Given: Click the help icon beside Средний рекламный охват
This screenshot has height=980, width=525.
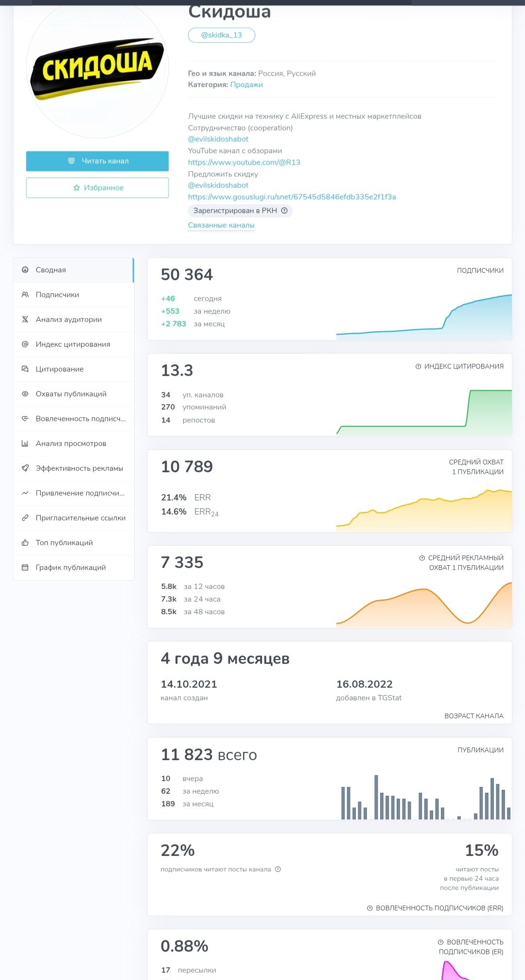Looking at the screenshot, I should [x=422, y=558].
